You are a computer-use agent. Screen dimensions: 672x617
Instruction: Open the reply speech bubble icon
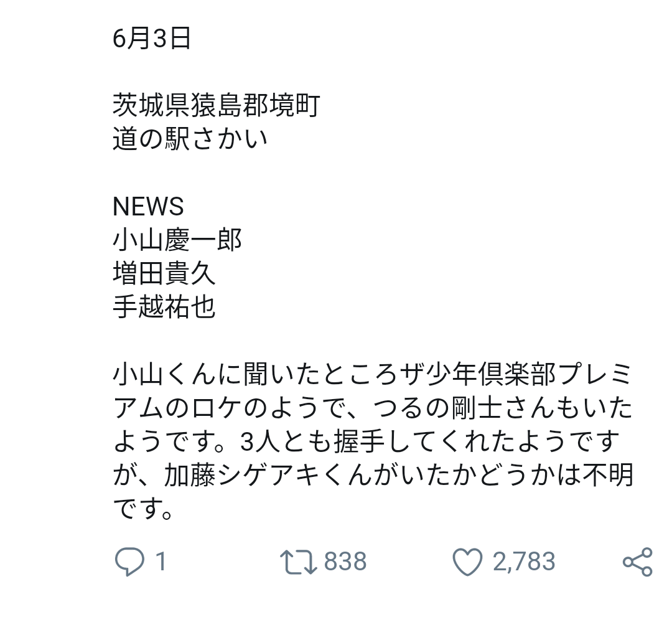pyautogui.click(x=129, y=561)
